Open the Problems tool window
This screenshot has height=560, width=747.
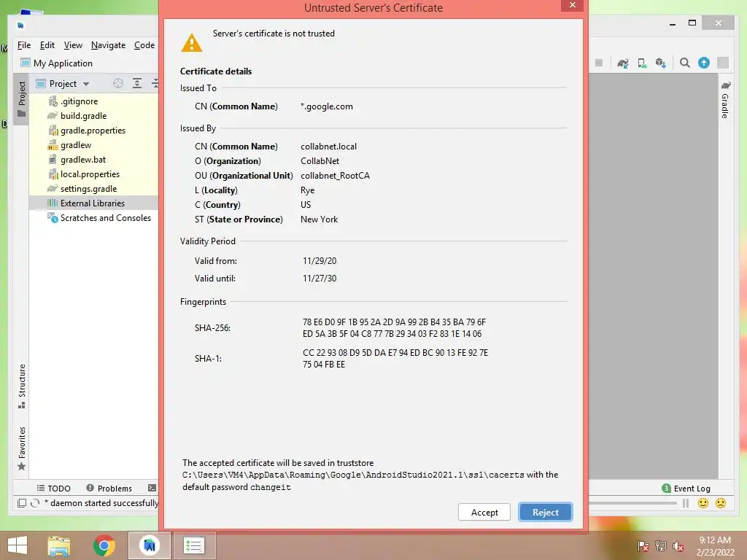109,489
